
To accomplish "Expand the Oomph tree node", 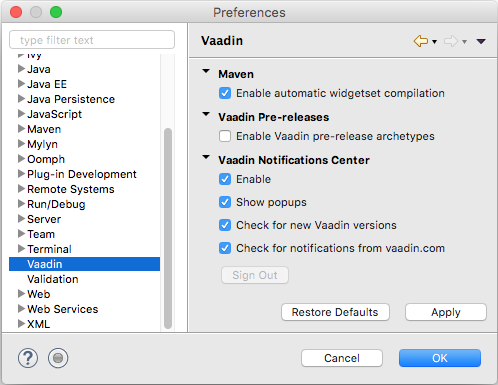I will click(x=21, y=159).
